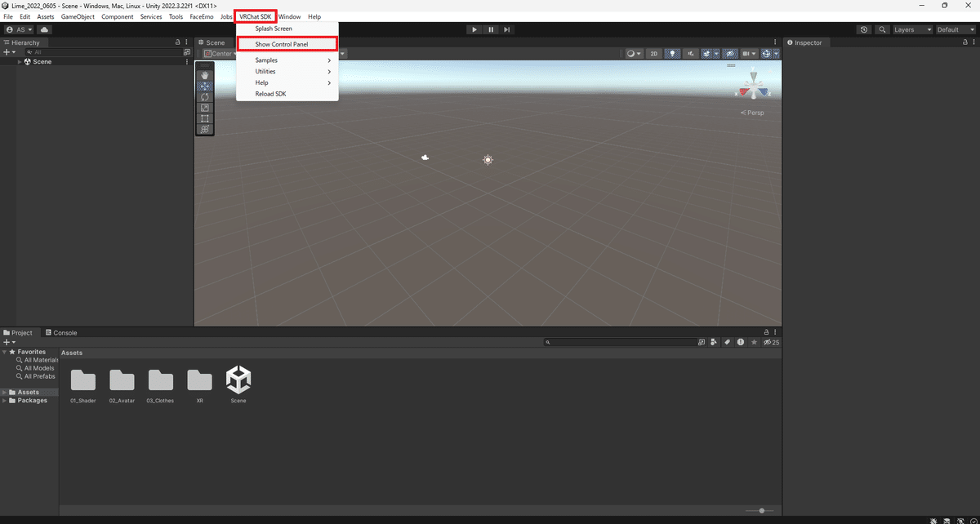Click Splash Screen menu item

coord(287,29)
